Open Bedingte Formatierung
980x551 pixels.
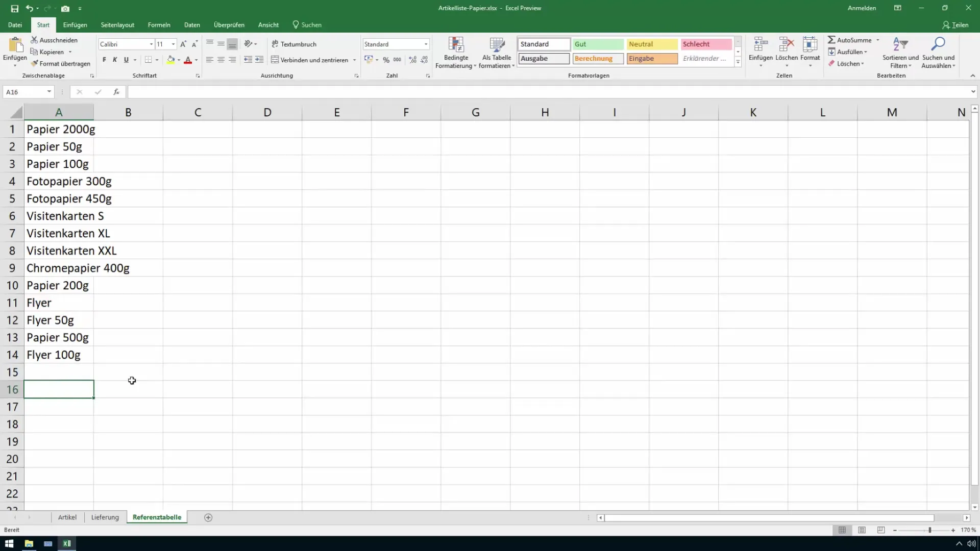click(x=456, y=52)
